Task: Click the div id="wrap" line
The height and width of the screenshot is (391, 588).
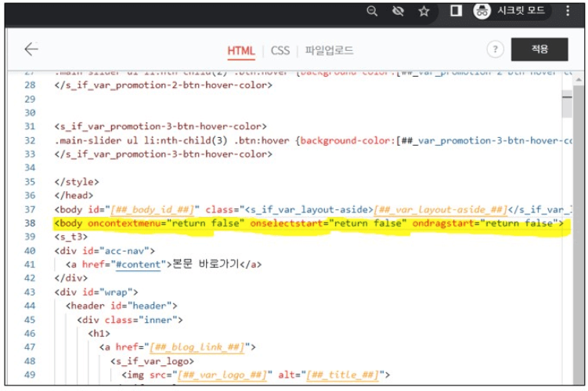Action: click(96, 292)
